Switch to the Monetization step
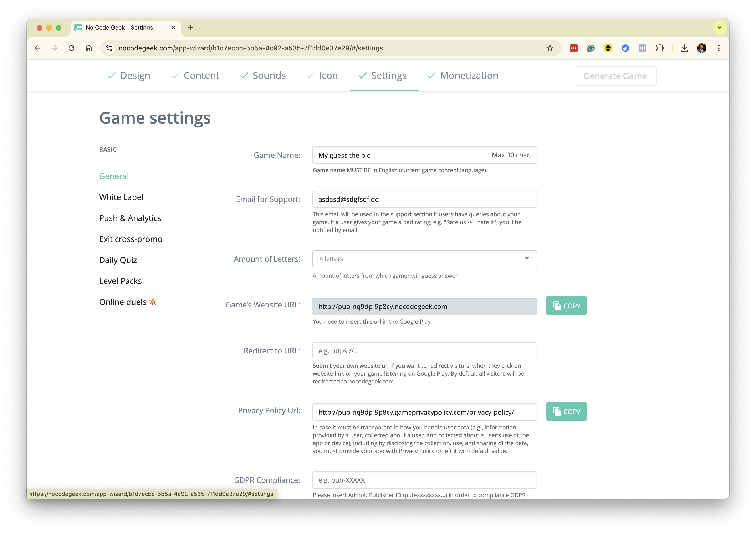Viewport: 756px width, 534px height. pyautogui.click(x=463, y=75)
